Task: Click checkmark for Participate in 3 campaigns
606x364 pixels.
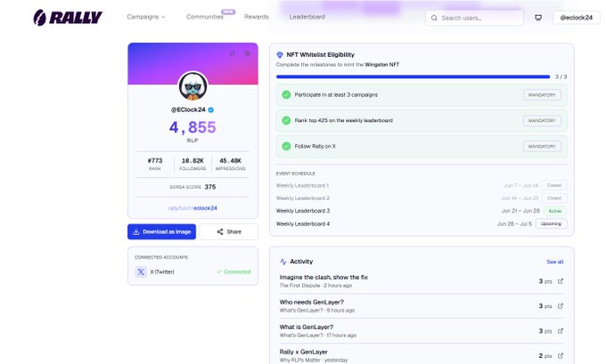Action: pyautogui.click(x=286, y=94)
